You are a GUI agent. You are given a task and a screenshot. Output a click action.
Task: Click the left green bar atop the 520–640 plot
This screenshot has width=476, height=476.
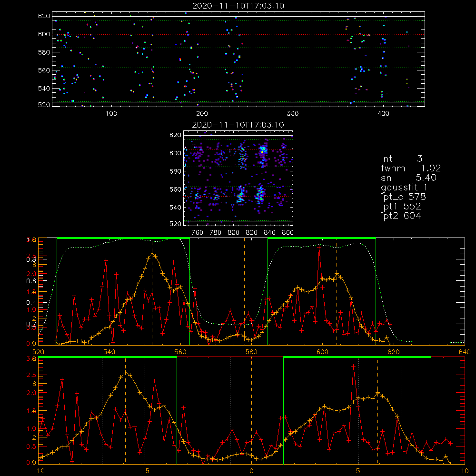pyautogui.click(x=123, y=238)
